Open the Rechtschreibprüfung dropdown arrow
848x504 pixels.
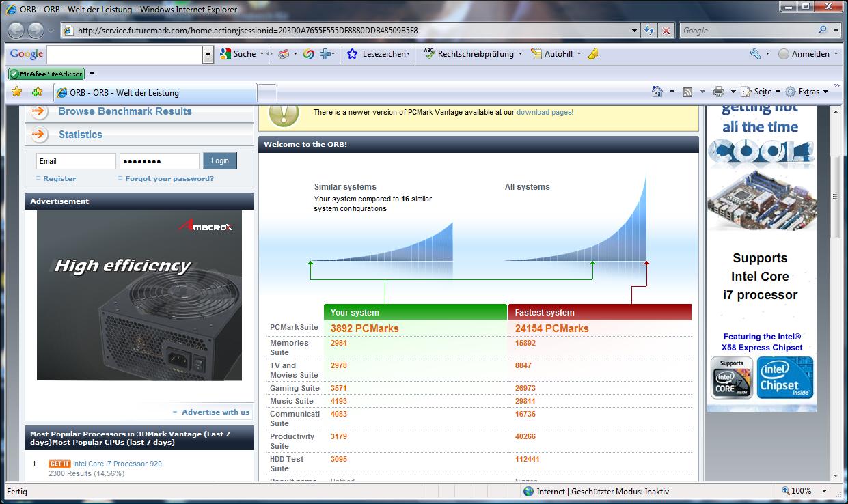520,54
